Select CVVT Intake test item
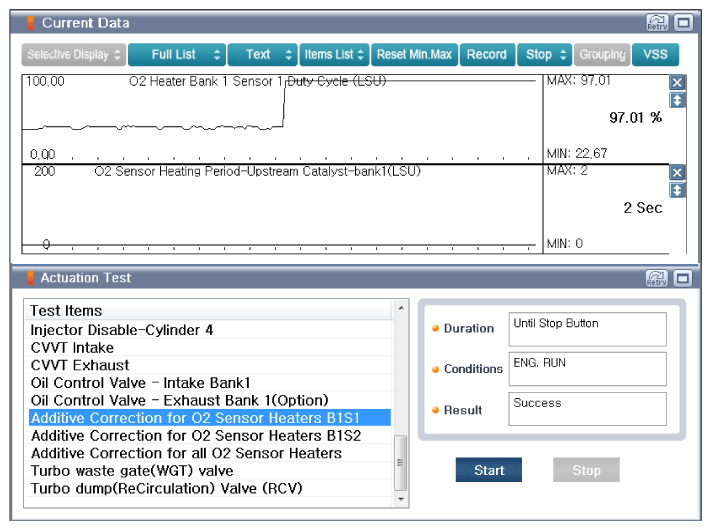 pyautogui.click(x=73, y=347)
